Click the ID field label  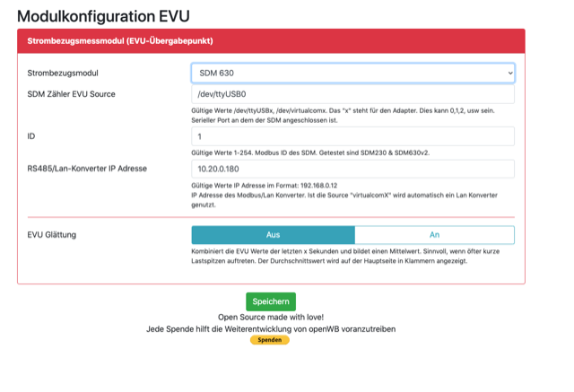31,136
